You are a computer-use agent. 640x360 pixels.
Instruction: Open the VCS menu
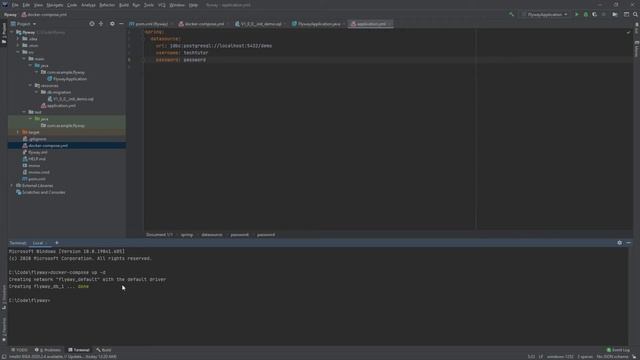pos(162,5)
